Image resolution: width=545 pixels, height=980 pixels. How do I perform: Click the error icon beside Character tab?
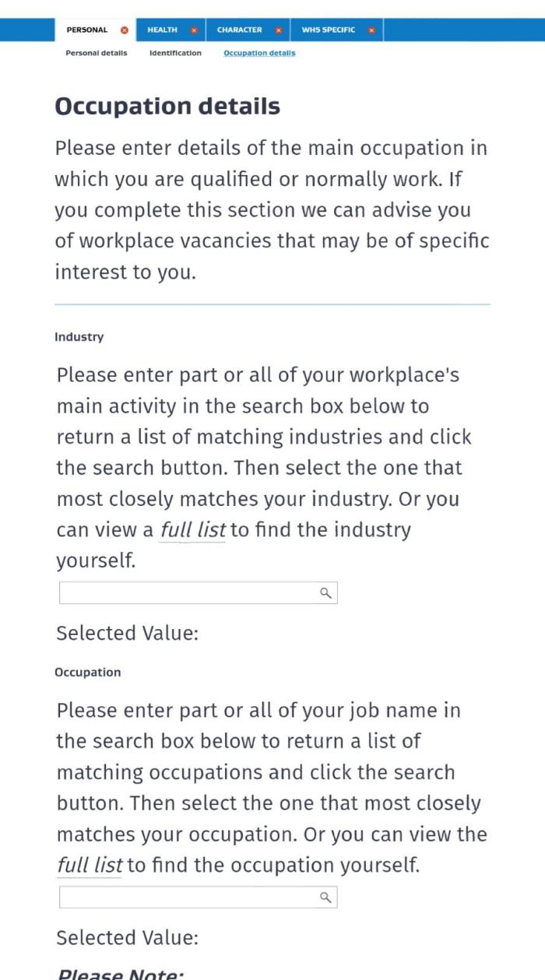(x=279, y=30)
